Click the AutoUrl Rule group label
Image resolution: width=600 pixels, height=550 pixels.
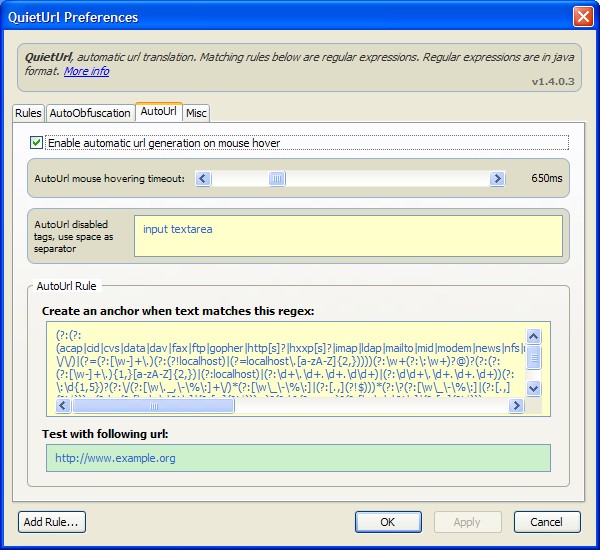tap(66, 286)
